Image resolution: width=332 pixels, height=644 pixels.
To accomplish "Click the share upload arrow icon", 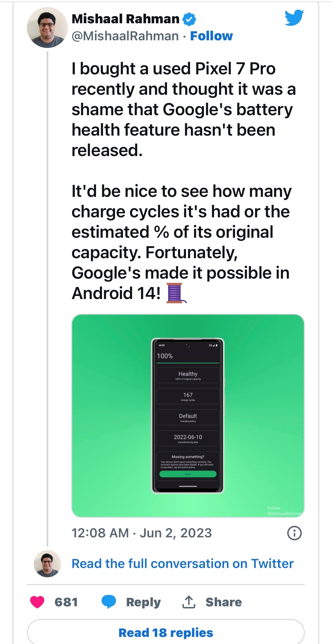I will pyautogui.click(x=189, y=602).
